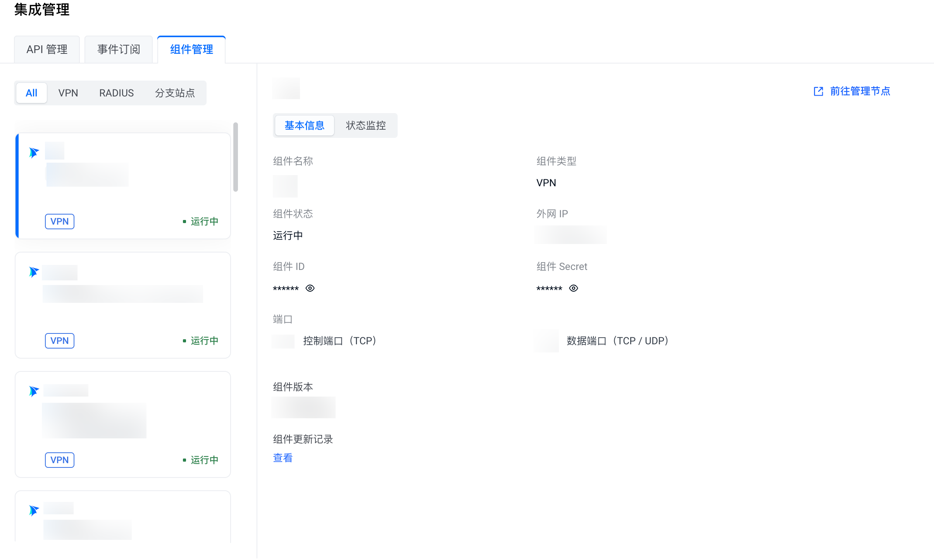
Task: Click the external link icon beside 前往管理节点
Action: click(x=818, y=91)
